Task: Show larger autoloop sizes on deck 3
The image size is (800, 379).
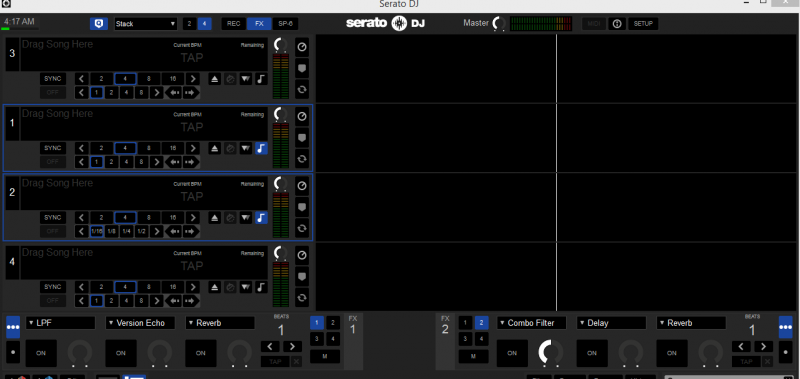Action: tap(192, 79)
